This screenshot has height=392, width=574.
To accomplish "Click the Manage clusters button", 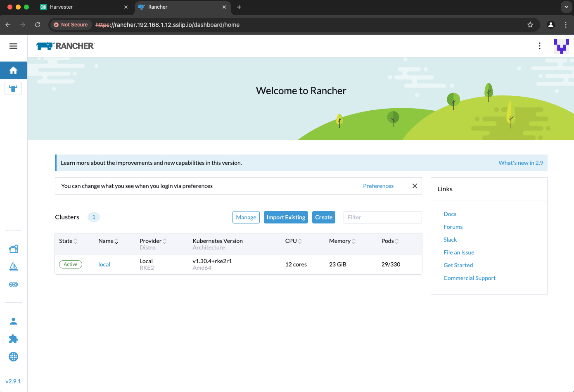I will 246,217.
